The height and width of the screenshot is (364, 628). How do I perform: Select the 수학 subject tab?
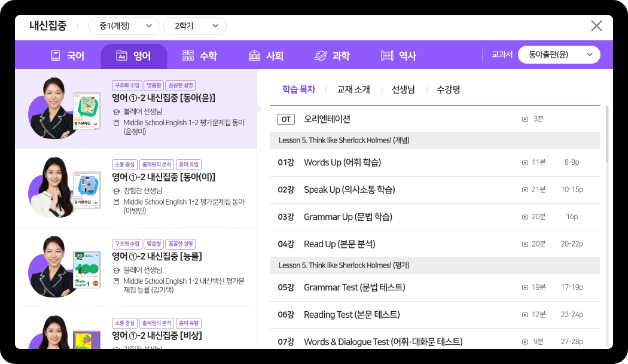[199, 56]
